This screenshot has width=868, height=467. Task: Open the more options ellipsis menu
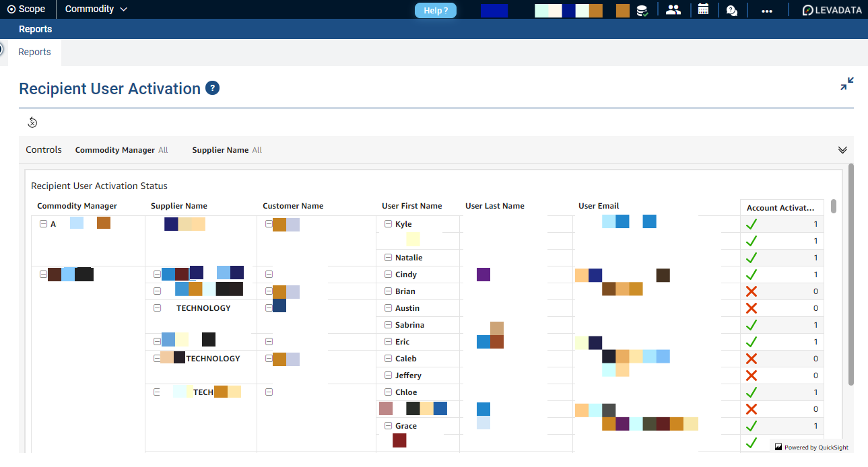click(x=766, y=10)
